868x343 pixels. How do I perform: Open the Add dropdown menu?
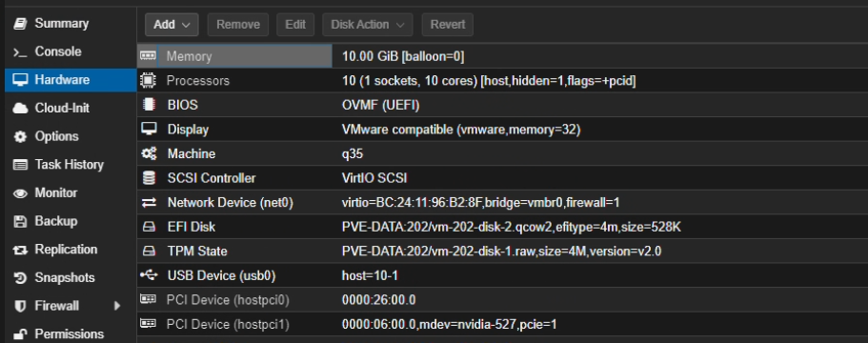172,25
